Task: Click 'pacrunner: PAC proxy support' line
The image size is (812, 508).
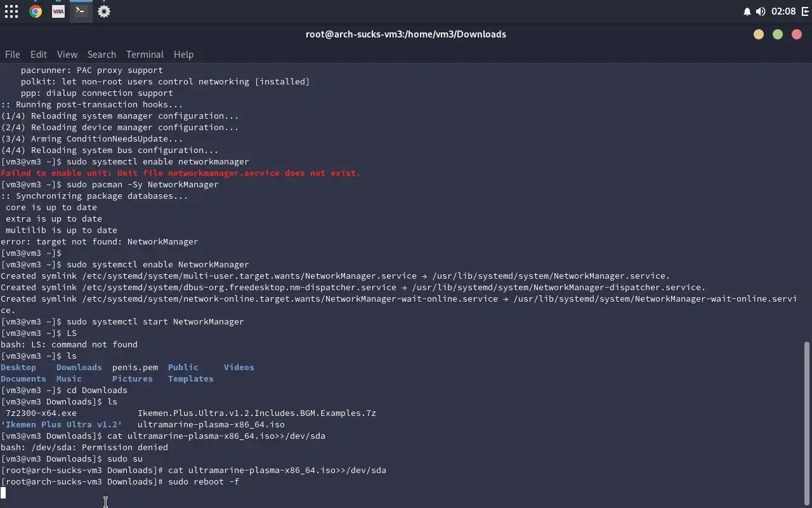Action: pyautogui.click(x=92, y=70)
